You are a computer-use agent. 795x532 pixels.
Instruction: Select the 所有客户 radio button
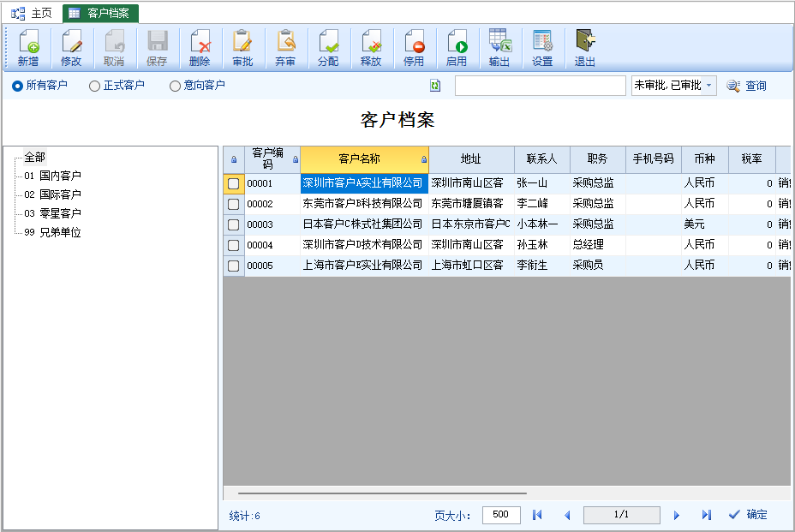coord(18,86)
